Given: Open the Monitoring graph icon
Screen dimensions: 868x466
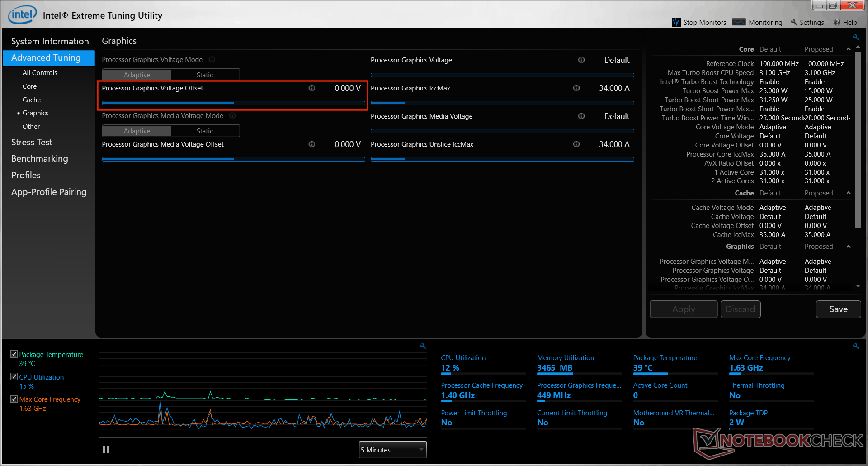Looking at the screenshot, I should 739,22.
